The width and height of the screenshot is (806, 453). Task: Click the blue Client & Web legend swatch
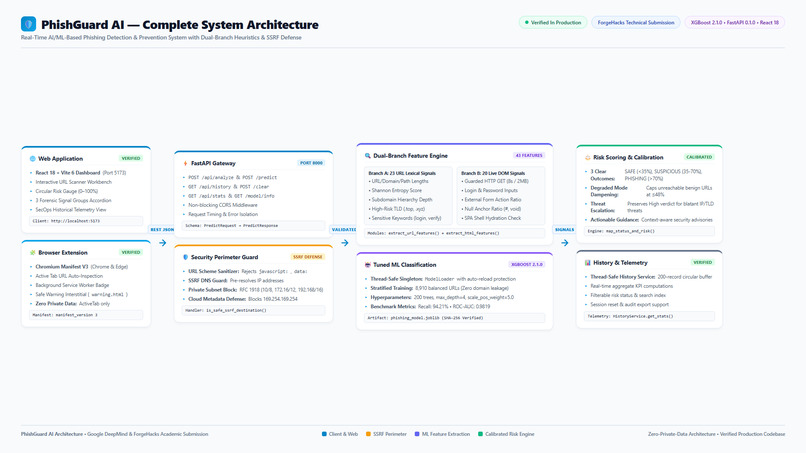coord(324,434)
